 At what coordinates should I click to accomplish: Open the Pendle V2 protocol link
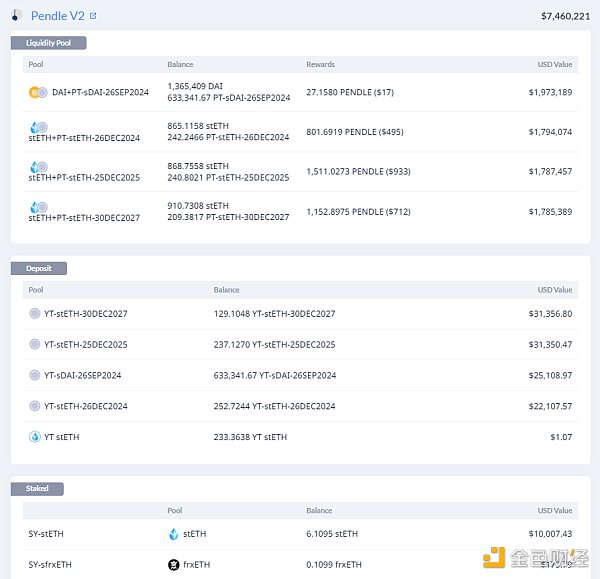(x=58, y=16)
